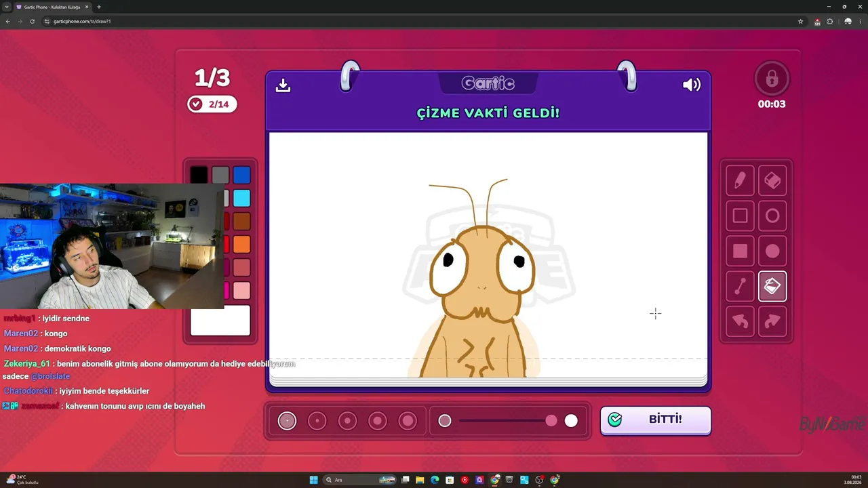Select the third brush size
This screenshot has width=868, height=488.
click(x=347, y=421)
